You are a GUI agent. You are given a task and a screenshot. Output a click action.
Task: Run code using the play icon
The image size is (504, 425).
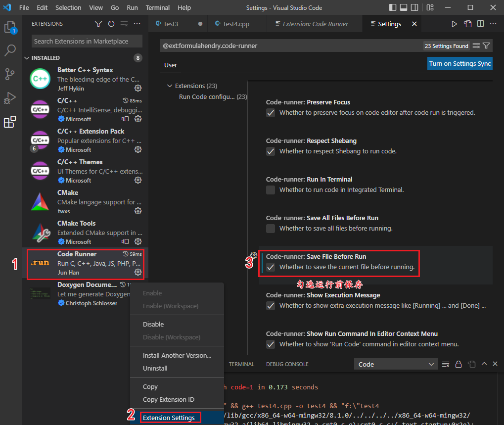click(454, 23)
